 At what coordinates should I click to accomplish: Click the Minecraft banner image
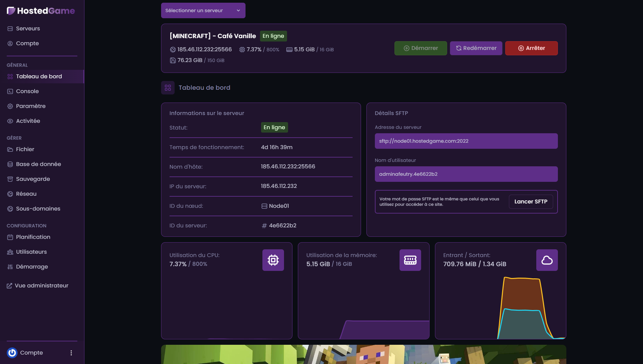363,354
